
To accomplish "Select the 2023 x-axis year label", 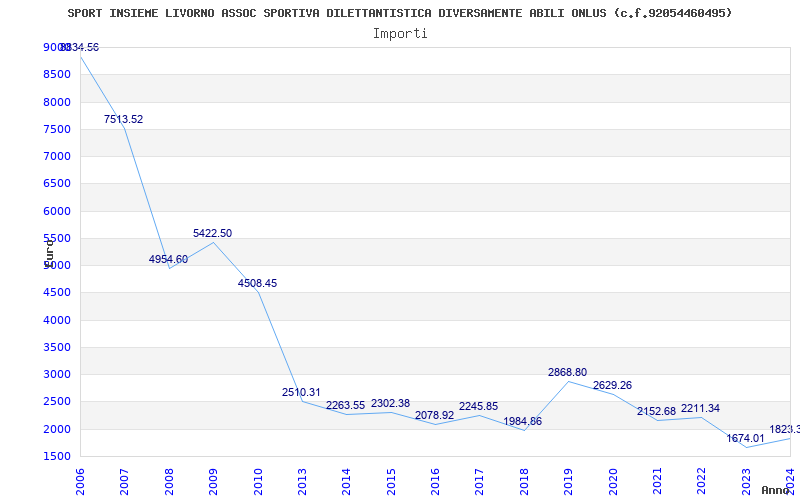I will (745, 480).
